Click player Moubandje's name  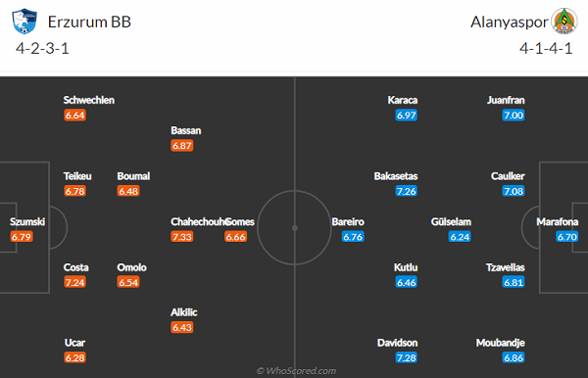coord(500,343)
